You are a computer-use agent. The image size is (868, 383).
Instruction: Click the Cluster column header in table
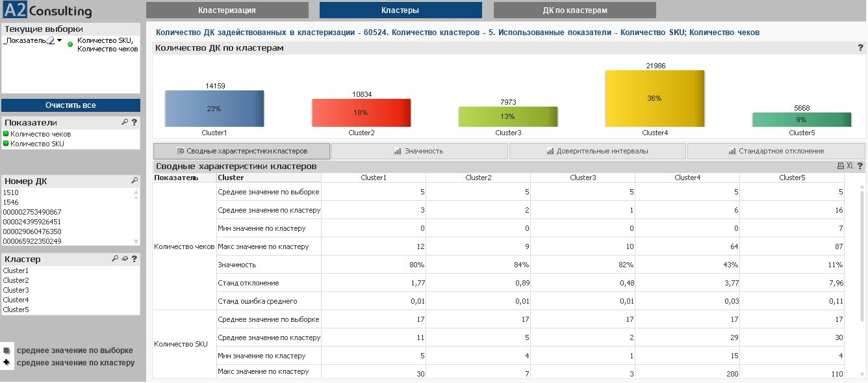[231, 178]
